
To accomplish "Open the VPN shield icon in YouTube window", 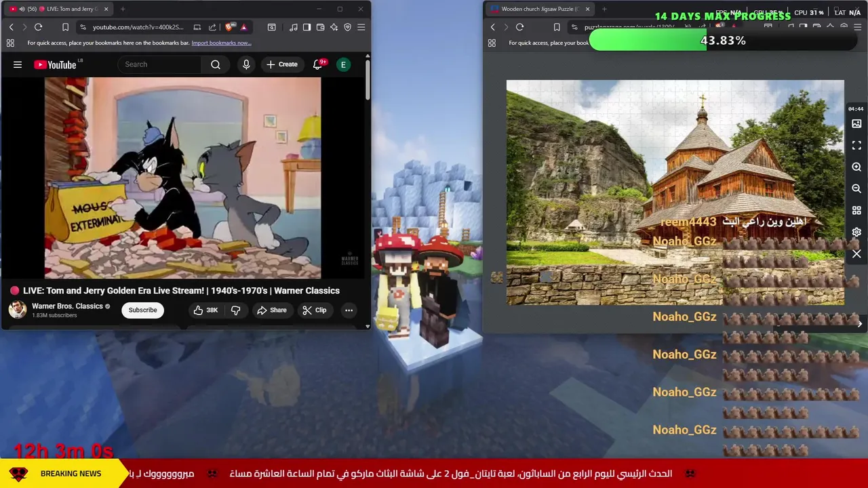I will [x=347, y=27].
